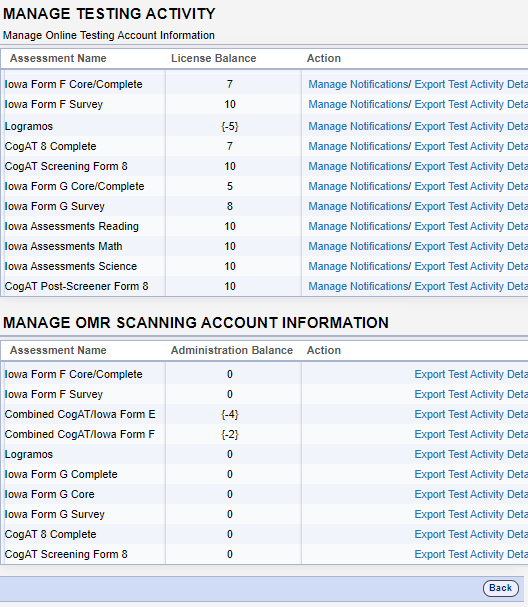Screen dimensions: 528x607
Task: Select license balance 7 for CogAT 8 Complete
Action: [230, 146]
